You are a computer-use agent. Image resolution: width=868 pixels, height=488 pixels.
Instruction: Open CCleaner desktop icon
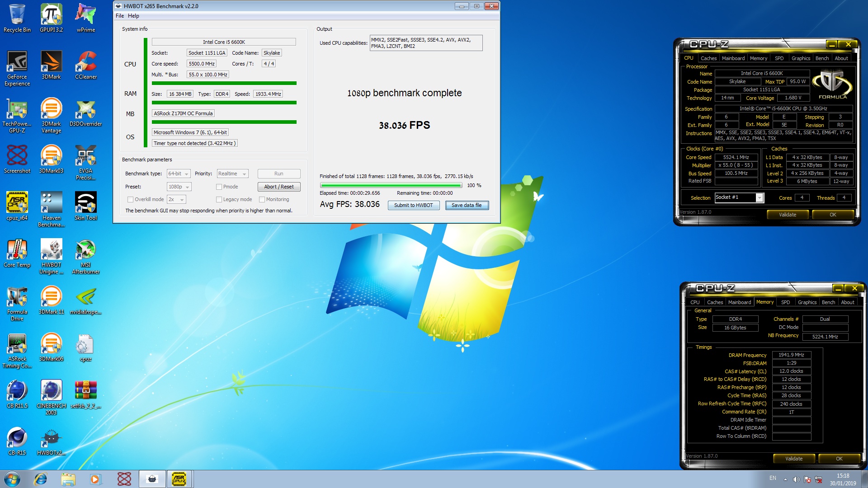(86, 65)
